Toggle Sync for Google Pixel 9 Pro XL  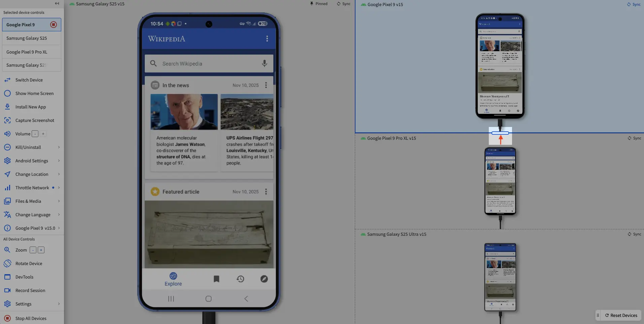634,138
